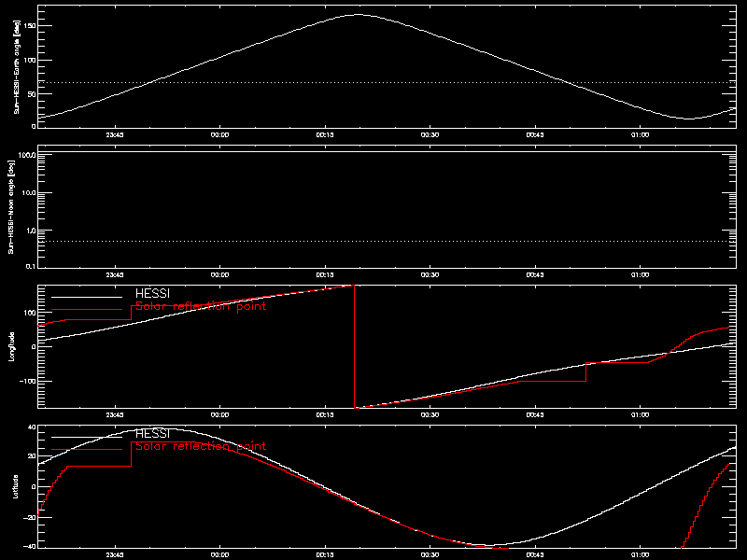Viewport: 747px width, 560px height.
Task: Click the '-100' tick on Longitude axis
Action: (x=28, y=381)
